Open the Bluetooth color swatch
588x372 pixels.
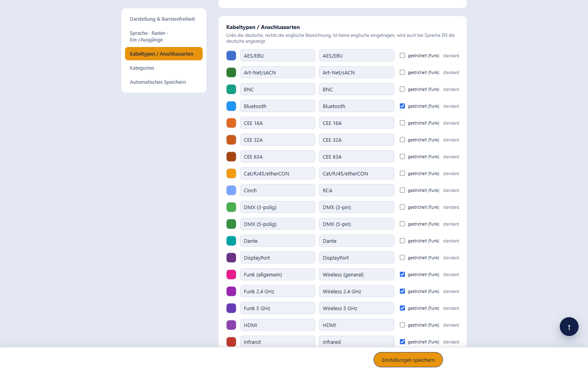[231, 106]
